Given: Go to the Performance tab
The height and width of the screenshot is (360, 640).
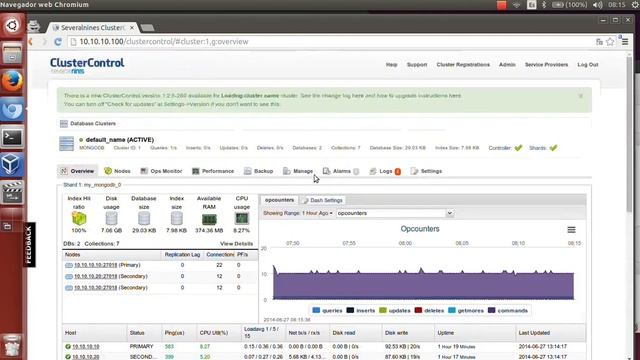Looking at the screenshot, I should click(x=213, y=171).
